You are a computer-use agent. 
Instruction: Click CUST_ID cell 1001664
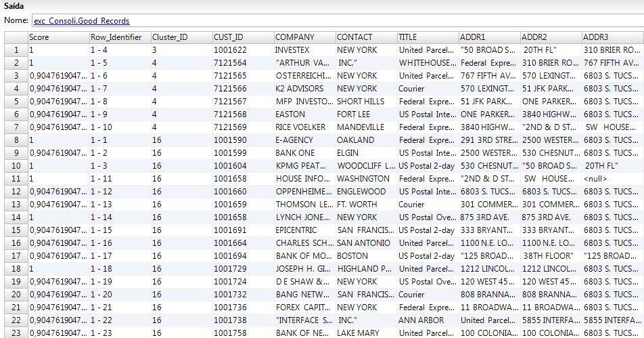coord(244,243)
